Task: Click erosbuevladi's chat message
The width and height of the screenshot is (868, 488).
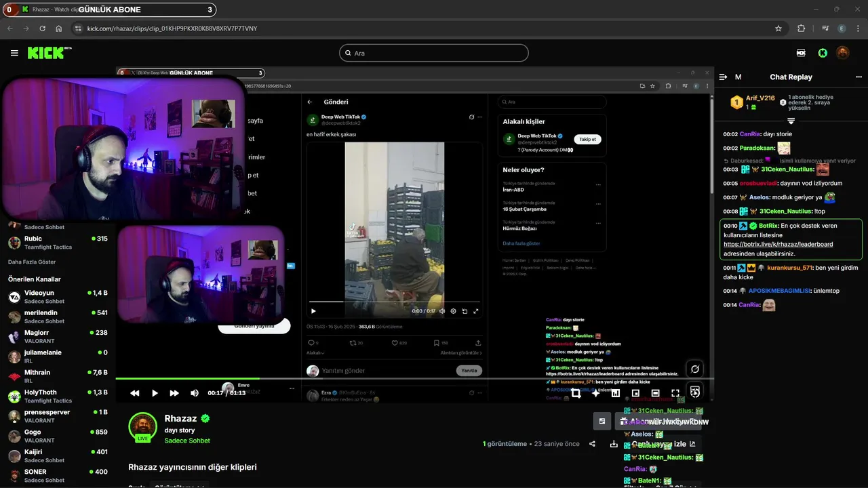Action: point(783,183)
